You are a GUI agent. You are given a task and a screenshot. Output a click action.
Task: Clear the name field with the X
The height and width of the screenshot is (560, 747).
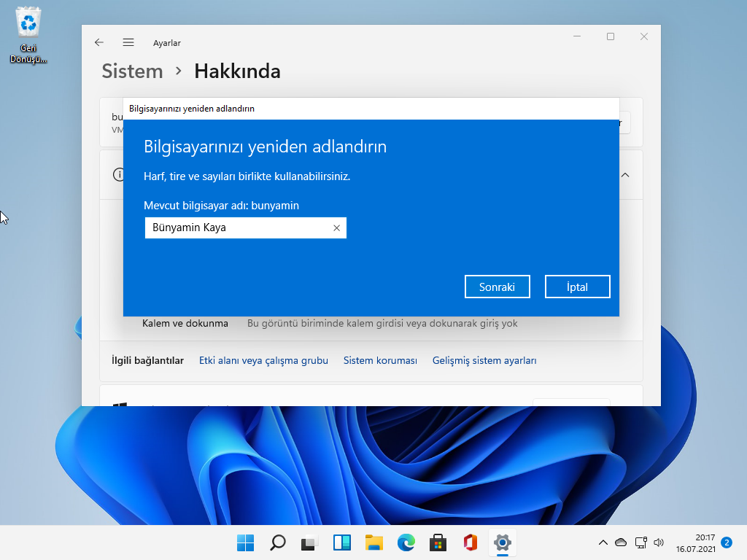[x=336, y=227]
